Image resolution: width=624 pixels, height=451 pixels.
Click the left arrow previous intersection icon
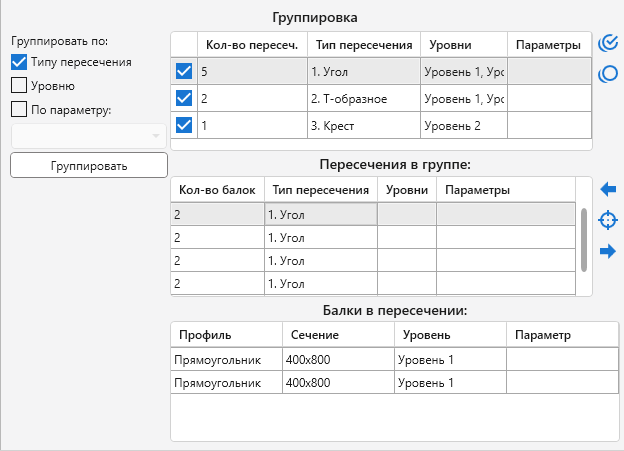pyautogui.click(x=606, y=189)
